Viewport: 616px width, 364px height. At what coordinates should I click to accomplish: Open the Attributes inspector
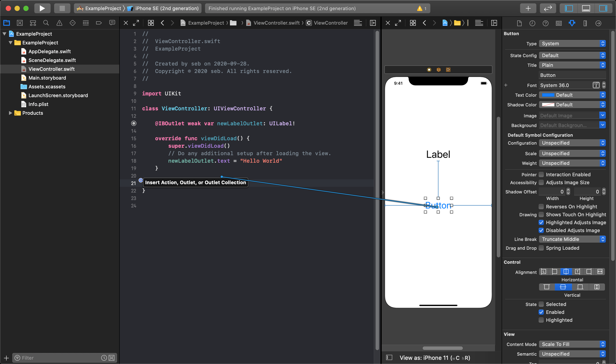572,23
